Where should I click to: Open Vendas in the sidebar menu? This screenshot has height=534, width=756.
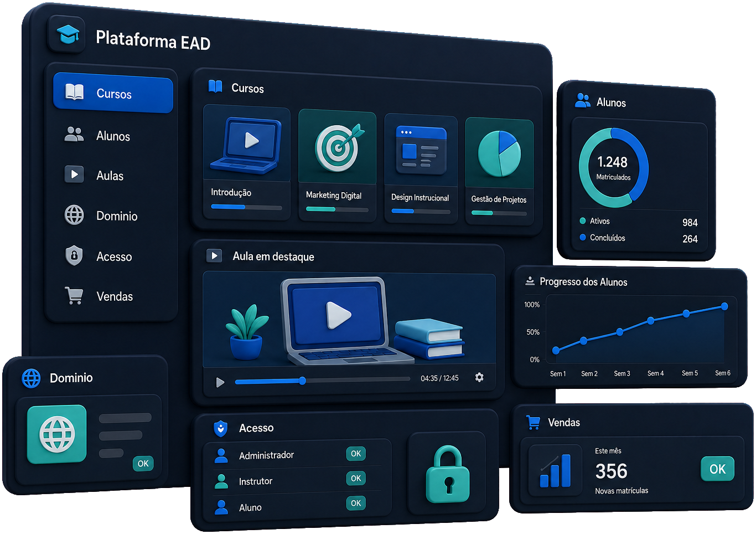tap(113, 296)
